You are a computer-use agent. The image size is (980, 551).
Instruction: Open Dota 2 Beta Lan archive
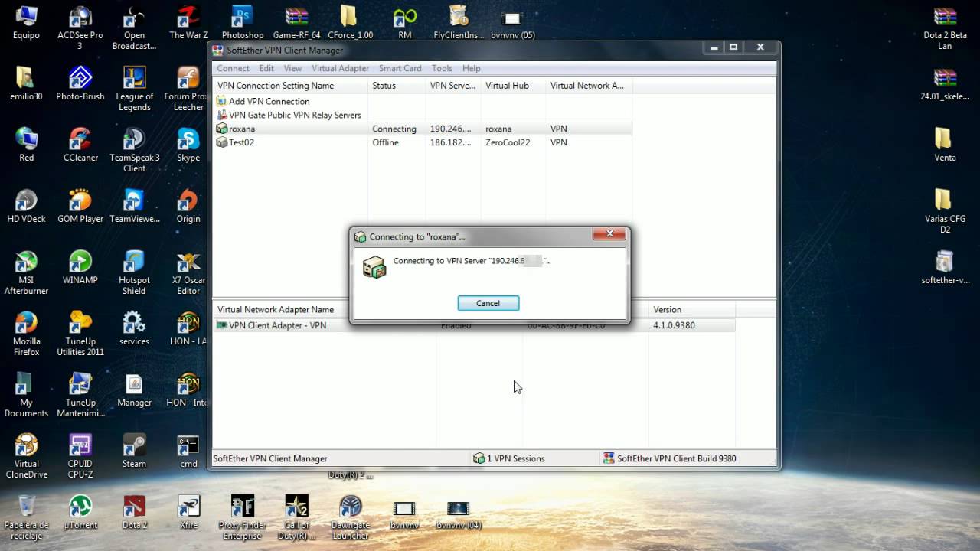coord(946,28)
